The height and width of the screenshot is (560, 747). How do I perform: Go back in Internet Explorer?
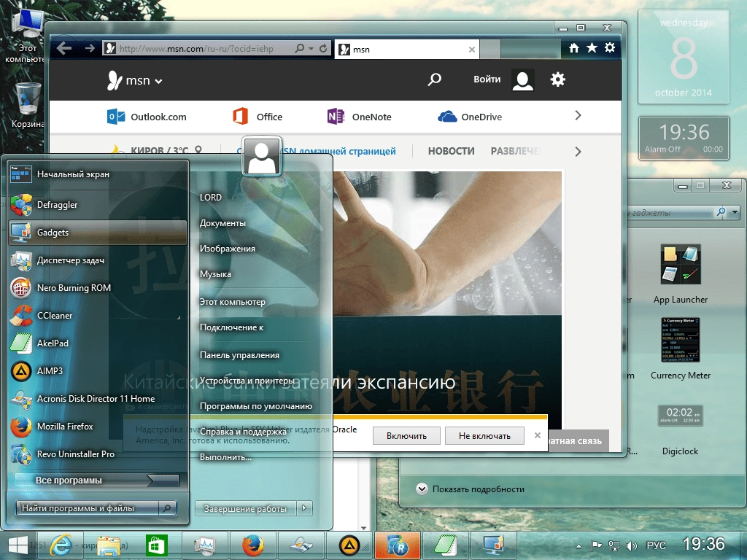coord(64,48)
